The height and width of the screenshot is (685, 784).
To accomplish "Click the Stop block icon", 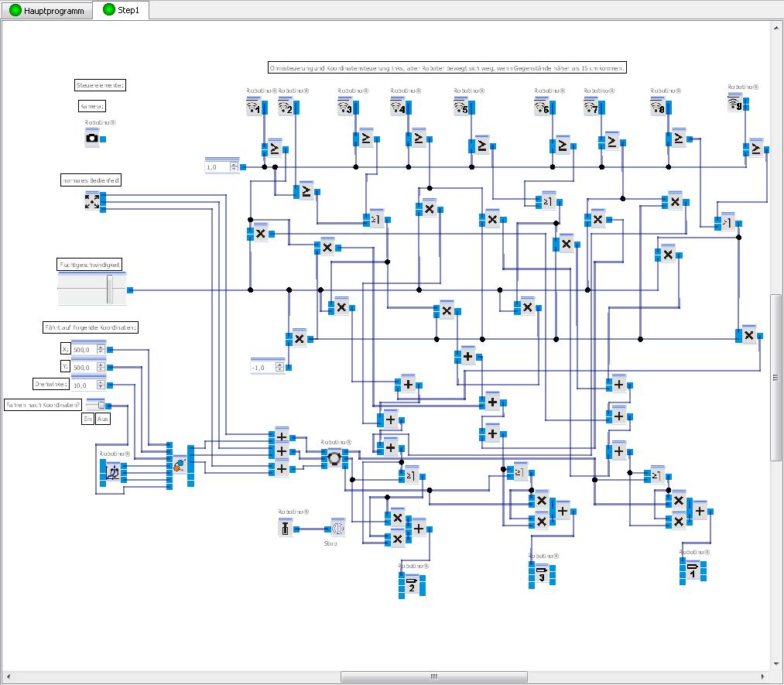I will point(337,529).
